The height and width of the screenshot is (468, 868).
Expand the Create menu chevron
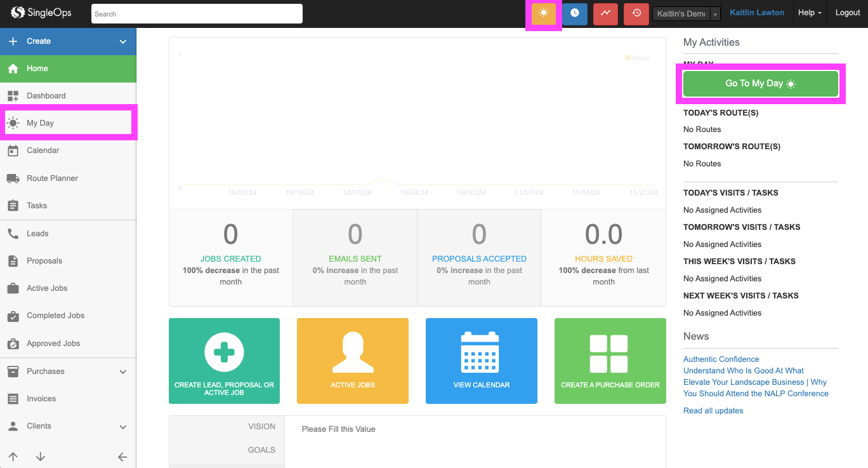coord(123,41)
